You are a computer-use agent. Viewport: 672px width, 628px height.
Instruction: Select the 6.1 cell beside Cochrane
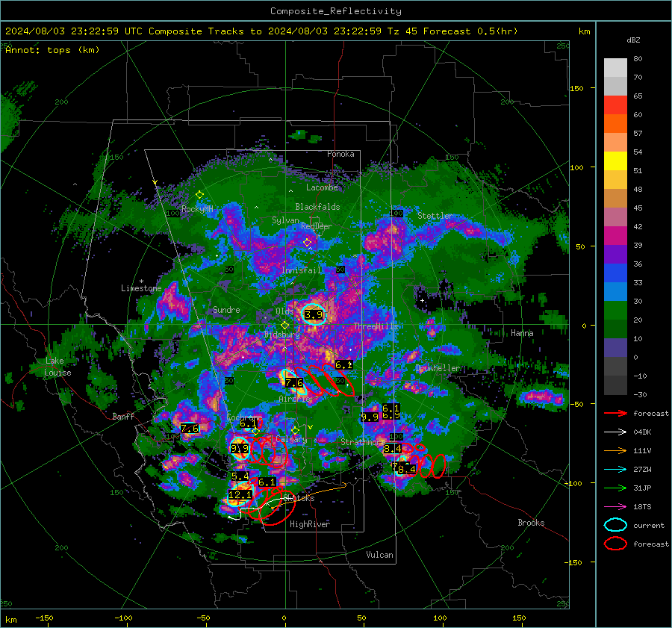pyautogui.click(x=248, y=423)
